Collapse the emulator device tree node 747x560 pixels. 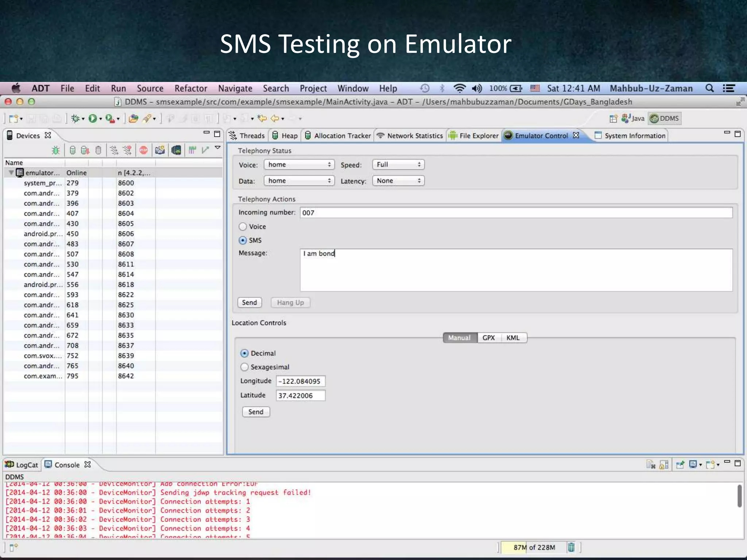(x=11, y=172)
